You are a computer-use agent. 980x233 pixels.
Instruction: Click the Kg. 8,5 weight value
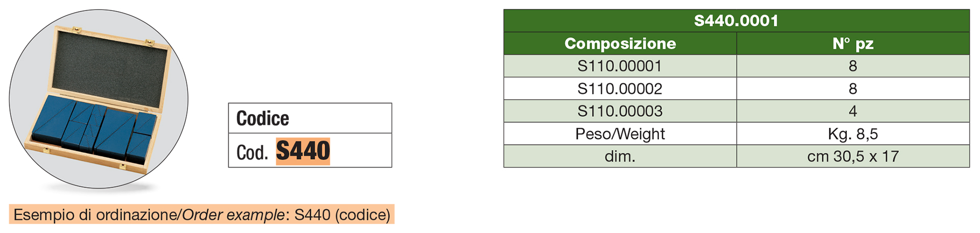(x=853, y=134)
